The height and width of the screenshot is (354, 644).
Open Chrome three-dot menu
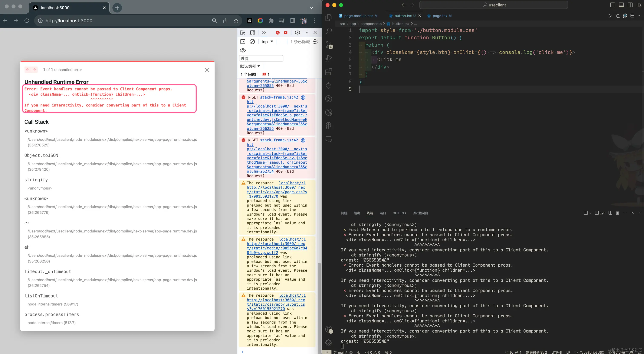(x=315, y=21)
